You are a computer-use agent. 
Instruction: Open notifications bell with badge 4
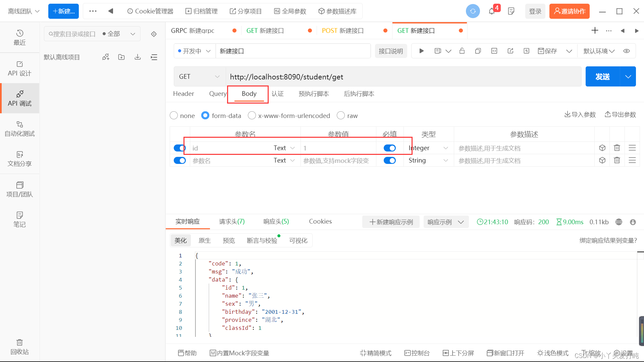point(492,11)
